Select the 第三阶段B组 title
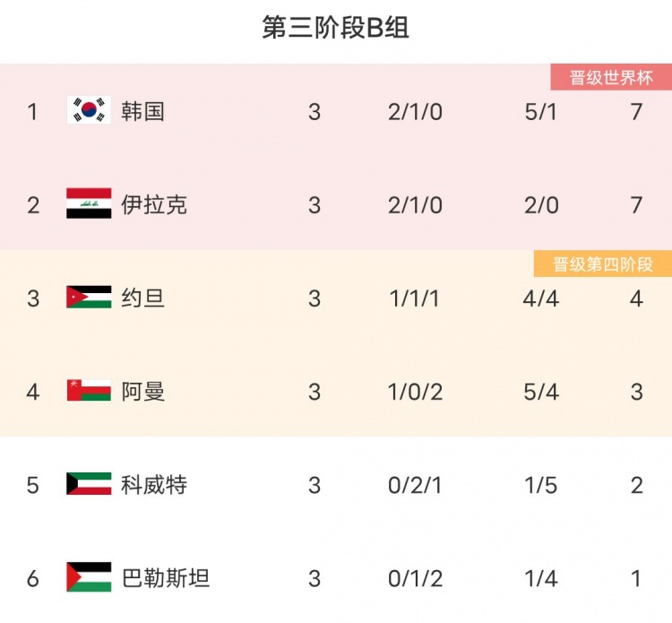The width and height of the screenshot is (672, 623). (x=336, y=28)
